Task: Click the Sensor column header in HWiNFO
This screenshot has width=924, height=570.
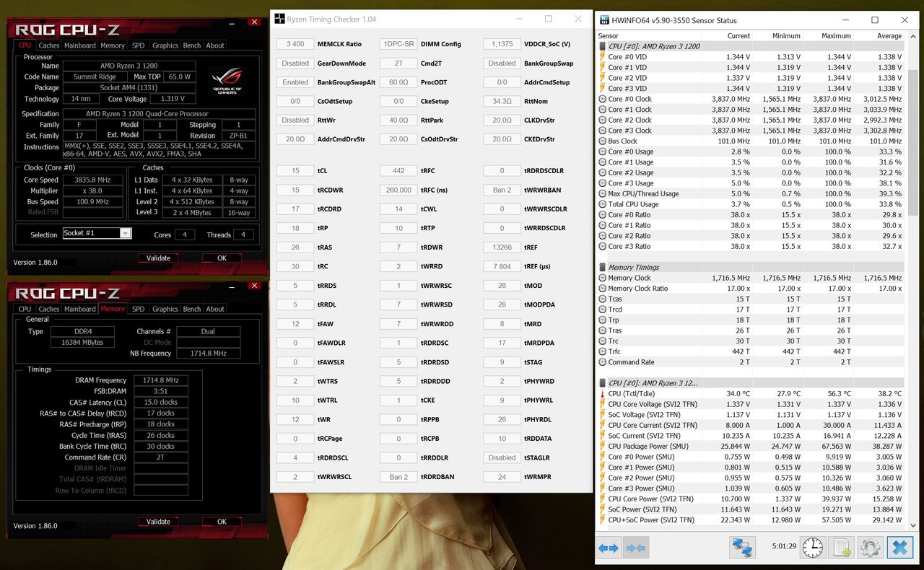Action: 648,35
